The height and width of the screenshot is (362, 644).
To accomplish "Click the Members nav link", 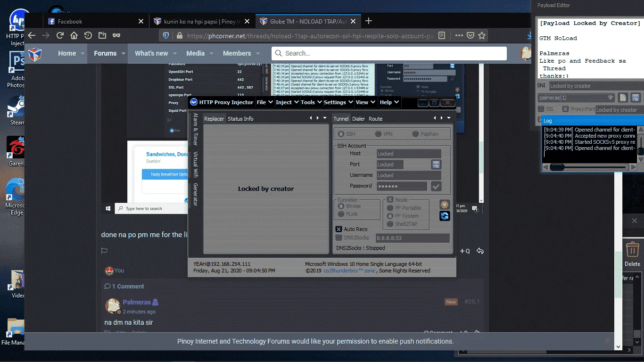I will pos(237,53).
